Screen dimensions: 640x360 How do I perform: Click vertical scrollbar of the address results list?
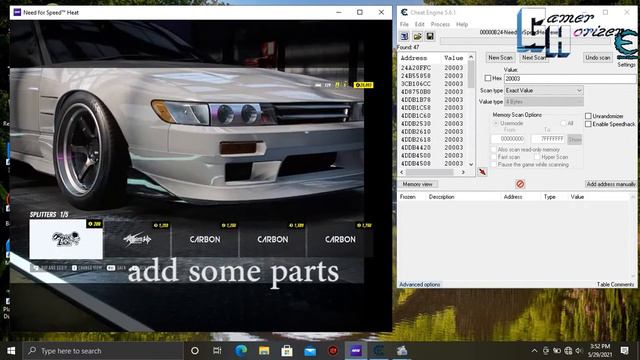[471, 110]
